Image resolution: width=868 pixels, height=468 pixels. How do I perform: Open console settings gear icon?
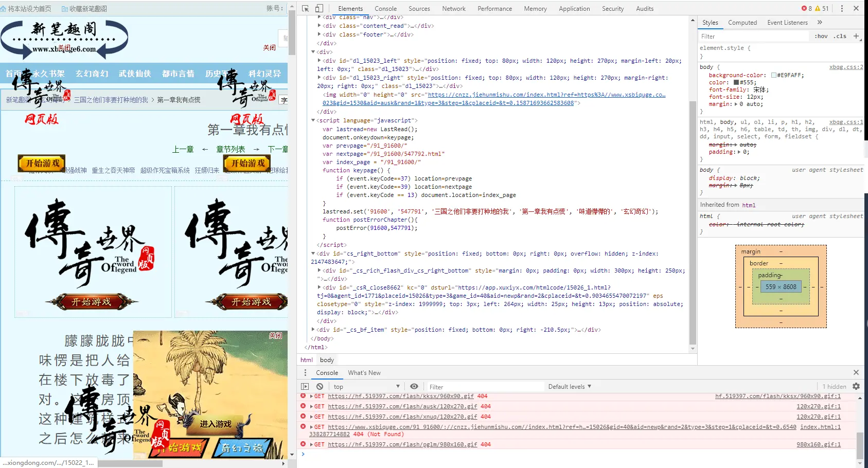[x=856, y=386]
